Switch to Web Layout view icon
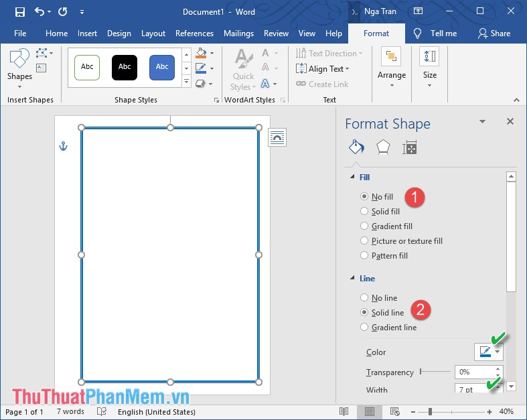 (x=395, y=411)
